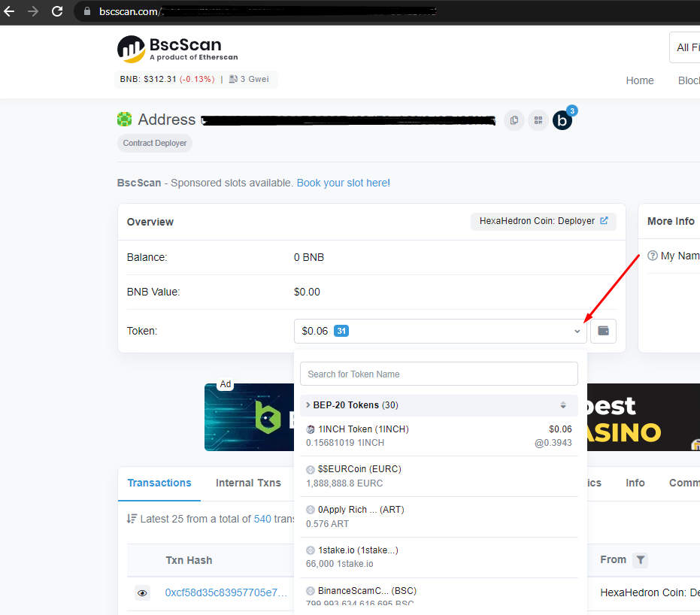Open the Transactions tab
The width and height of the screenshot is (700, 615).
(x=159, y=483)
